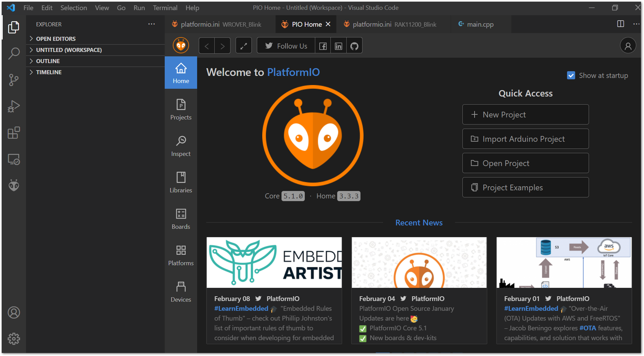Go forward in PIO Home navigation
The width and height of the screenshot is (644, 356).
(x=222, y=46)
